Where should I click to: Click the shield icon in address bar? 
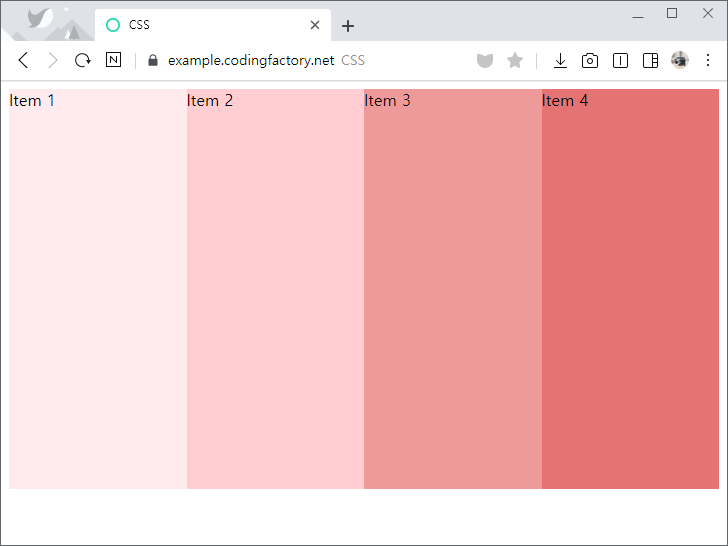(485, 60)
